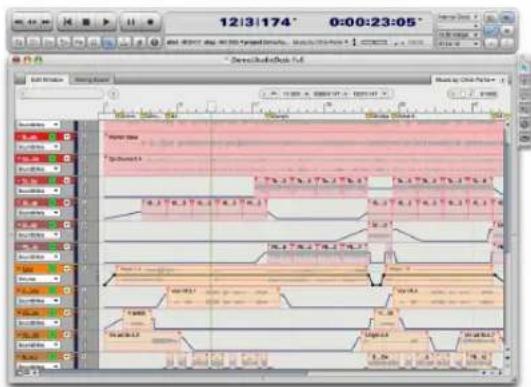Open the output dropdown under the first red track
Image resolution: width=531 pixels, height=387 pixels.
pyautogui.click(x=38, y=147)
